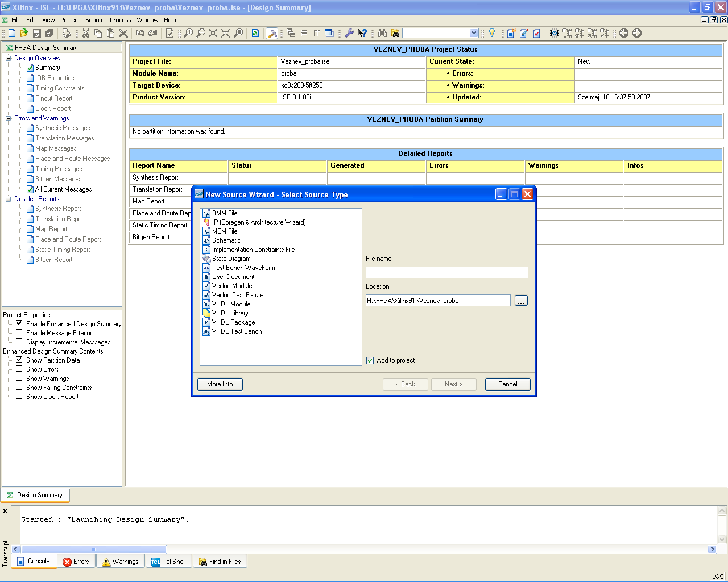Click the back arrow navigation icon
This screenshot has height=582, width=728.
(x=624, y=33)
